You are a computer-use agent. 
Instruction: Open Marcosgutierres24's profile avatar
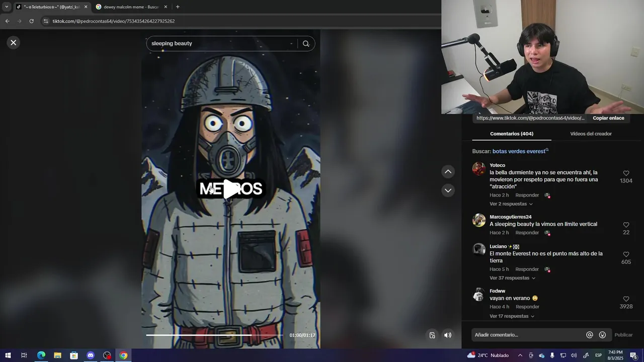point(479,220)
